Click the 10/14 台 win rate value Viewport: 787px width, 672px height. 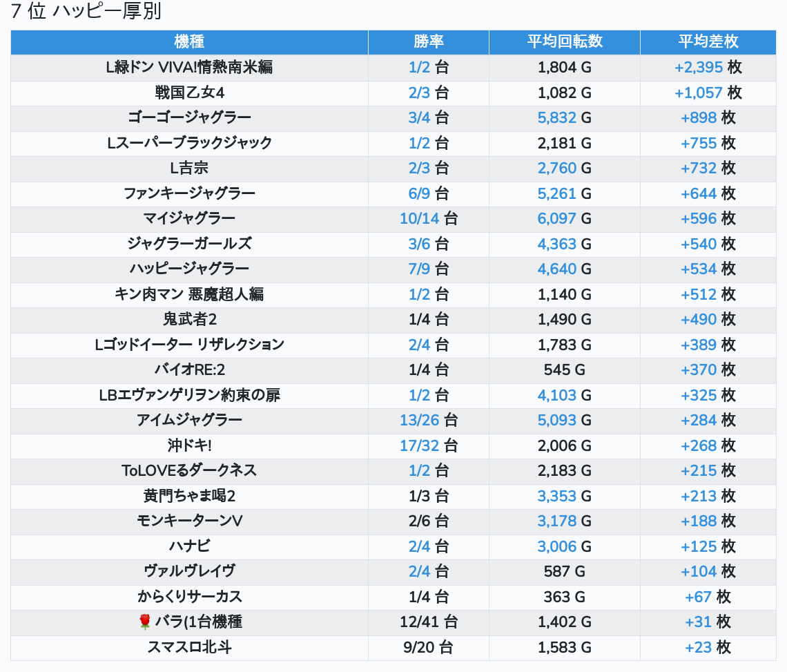(x=429, y=218)
